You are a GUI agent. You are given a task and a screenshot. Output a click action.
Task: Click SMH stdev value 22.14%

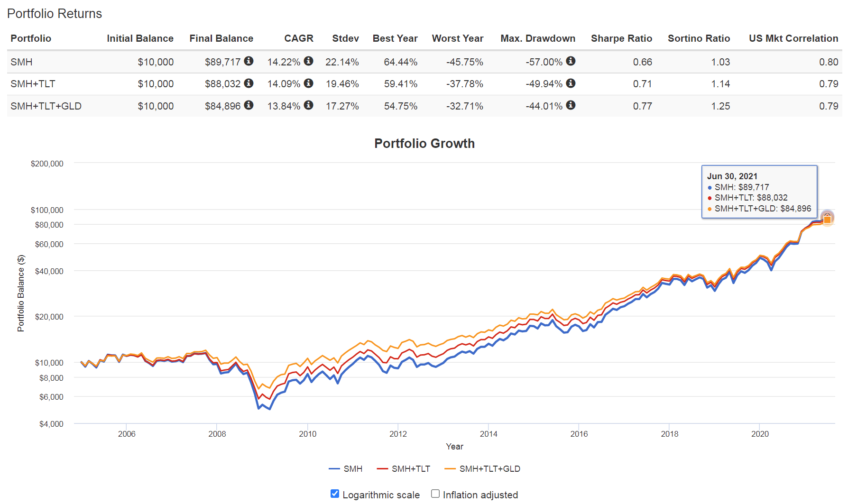342,62
